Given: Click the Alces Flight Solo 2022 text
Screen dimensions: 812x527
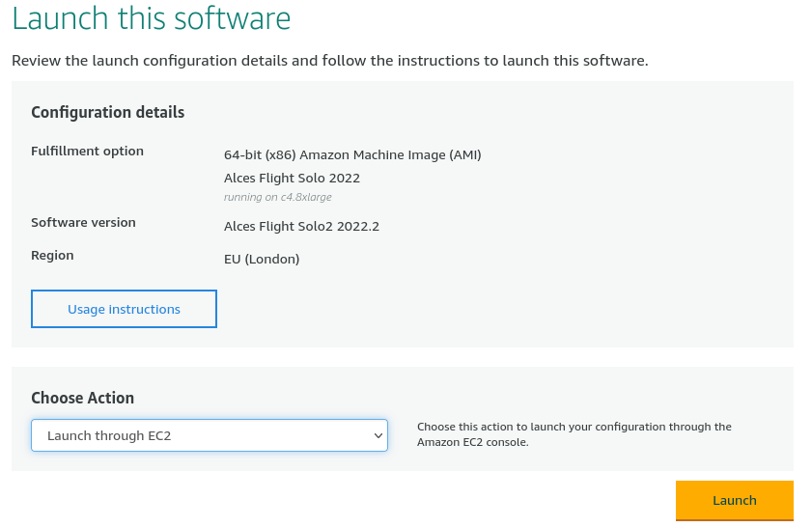Looking at the screenshot, I should pyautogui.click(x=293, y=179).
